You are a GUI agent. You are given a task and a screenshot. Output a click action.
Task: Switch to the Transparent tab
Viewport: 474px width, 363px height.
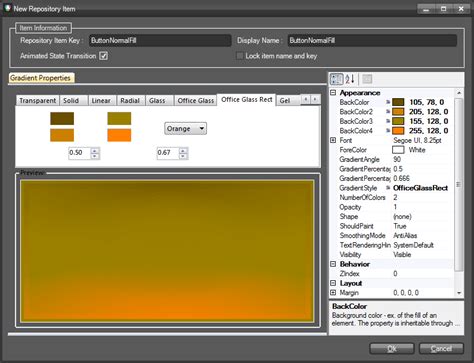pos(38,100)
